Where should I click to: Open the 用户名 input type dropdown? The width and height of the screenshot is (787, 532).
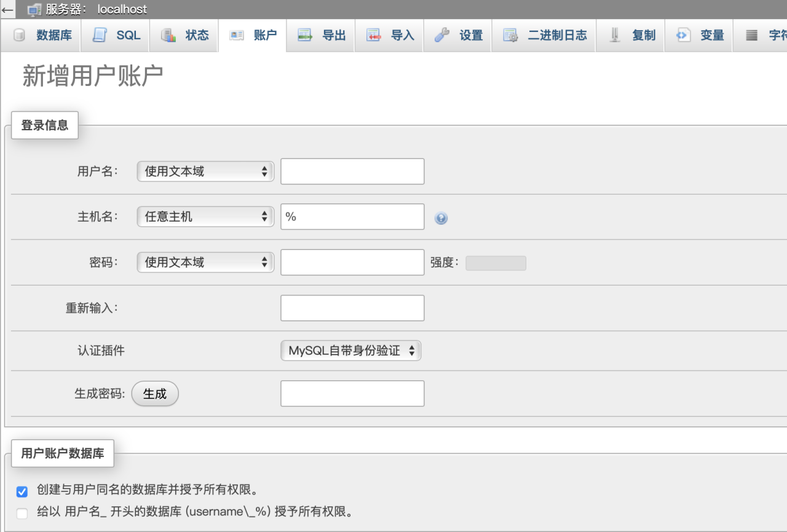coord(205,171)
